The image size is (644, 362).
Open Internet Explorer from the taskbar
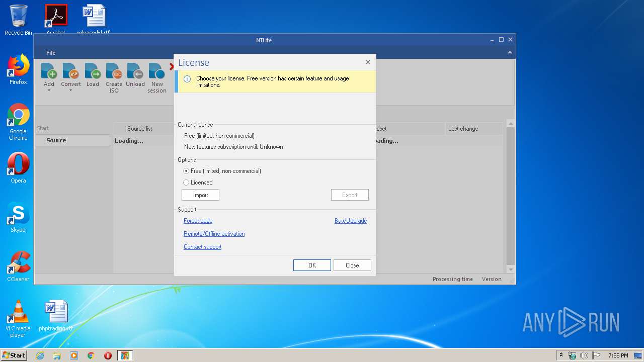(40, 355)
